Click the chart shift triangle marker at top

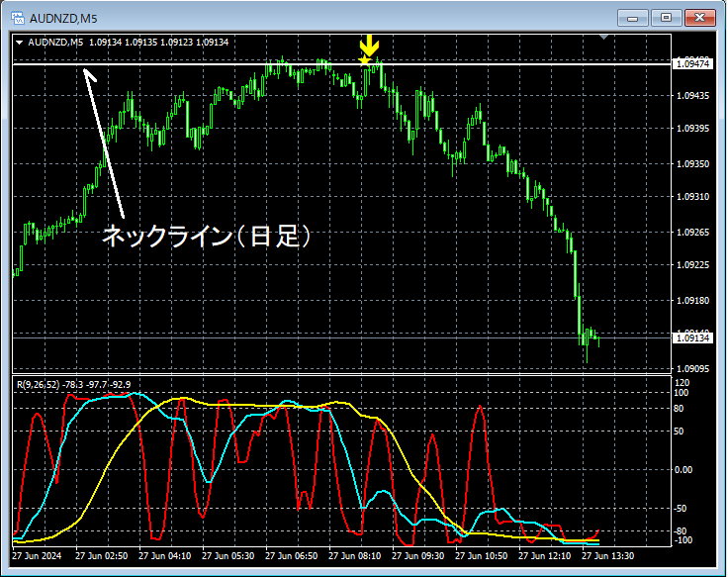click(x=603, y=37)
